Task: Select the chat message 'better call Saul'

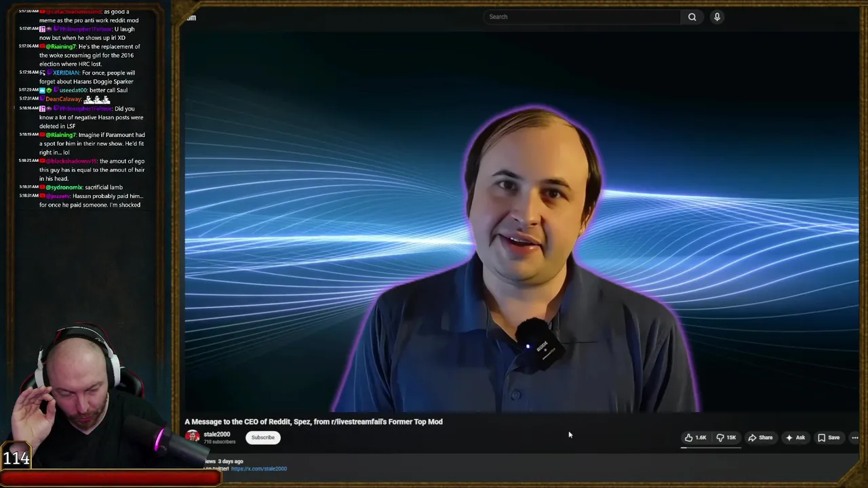Action: (x=108, y=90)
